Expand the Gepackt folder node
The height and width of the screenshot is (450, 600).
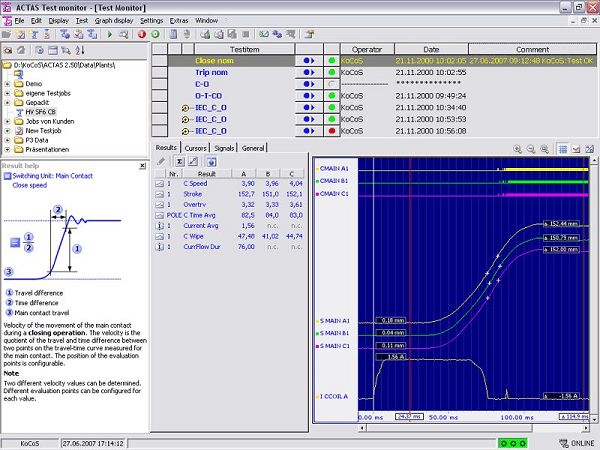click(9, 102)
